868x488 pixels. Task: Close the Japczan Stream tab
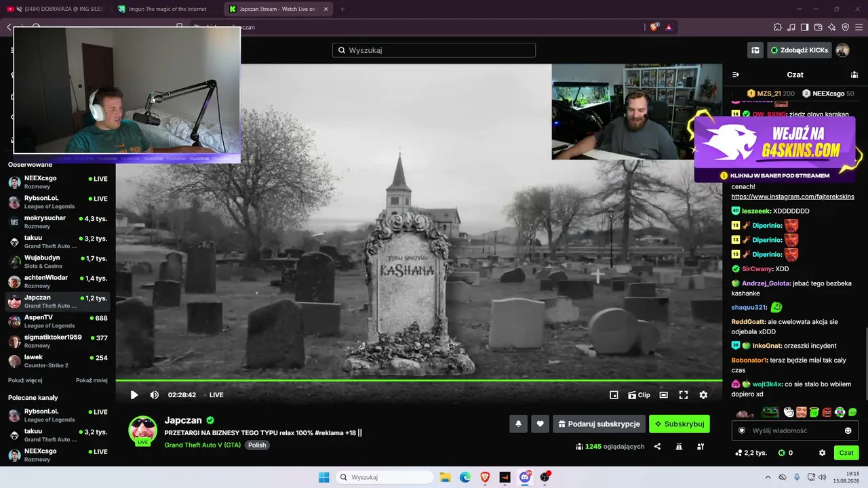point(325,9)
